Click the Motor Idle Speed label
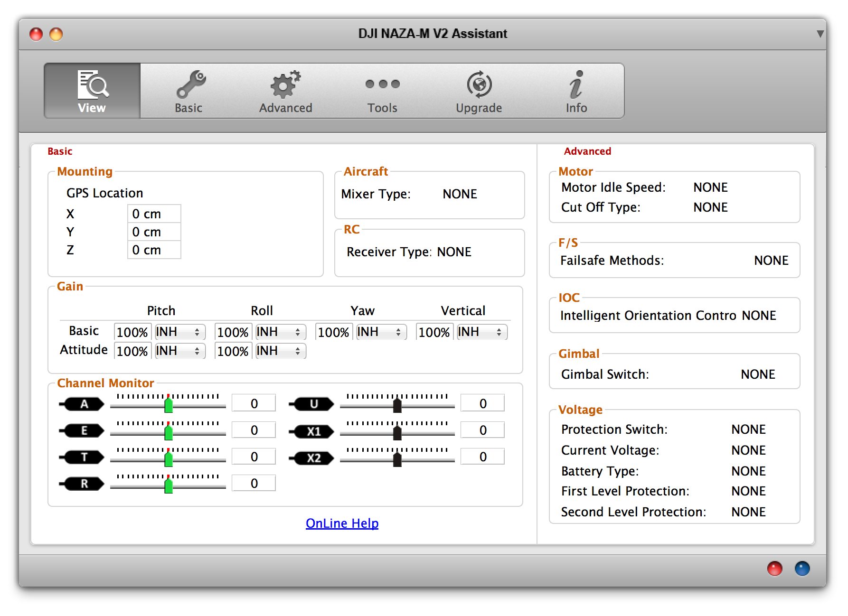This screenshot has height=616, width=848. coord(613,187)
